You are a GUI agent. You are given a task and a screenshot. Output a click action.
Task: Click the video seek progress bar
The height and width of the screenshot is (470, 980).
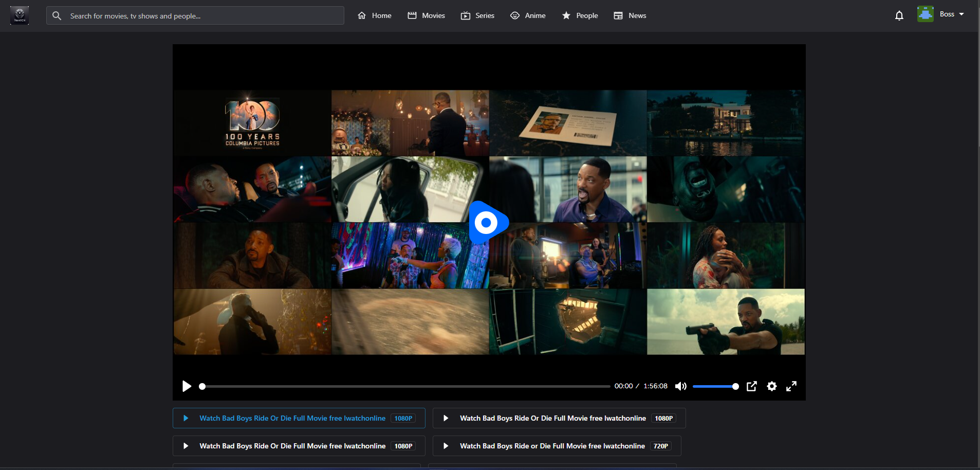pyautogui.click(x=406, y=386)
